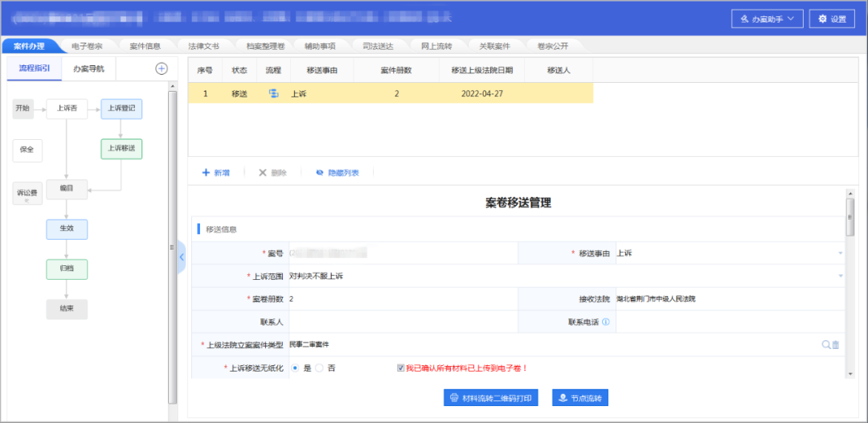
Task: Click the 上诉登记 flow node
Action: point(121,109)
